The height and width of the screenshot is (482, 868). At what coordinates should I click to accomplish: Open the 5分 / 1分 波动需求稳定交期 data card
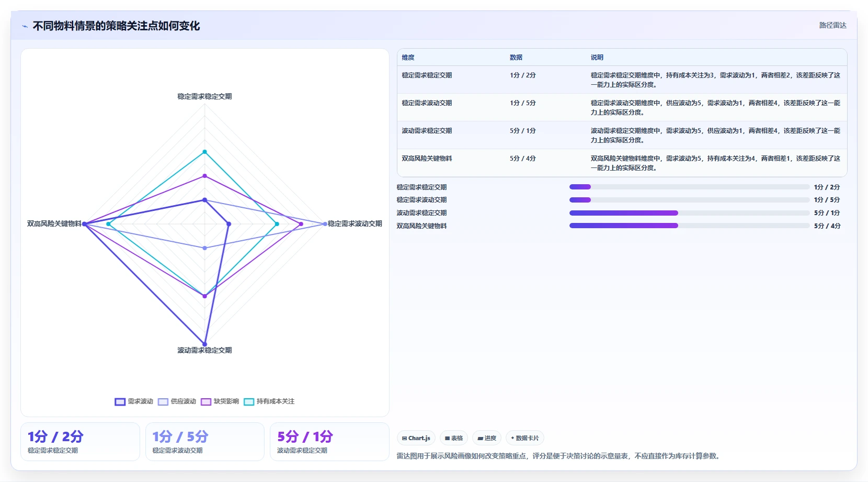pyautogui.click(x=329, y=442)
